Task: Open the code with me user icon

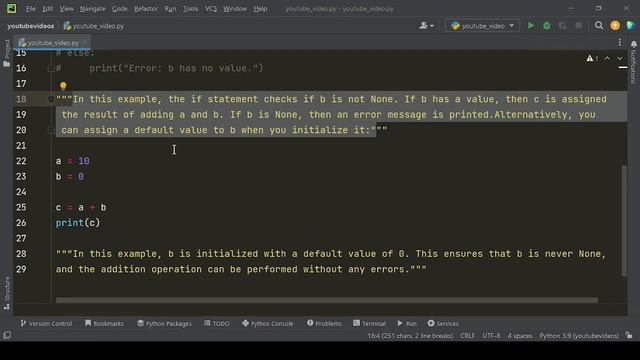Action: (426, 26)
